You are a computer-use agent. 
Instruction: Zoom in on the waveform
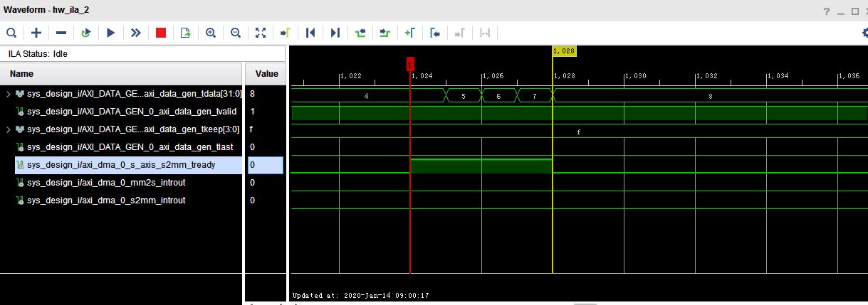tap(211, 33)
